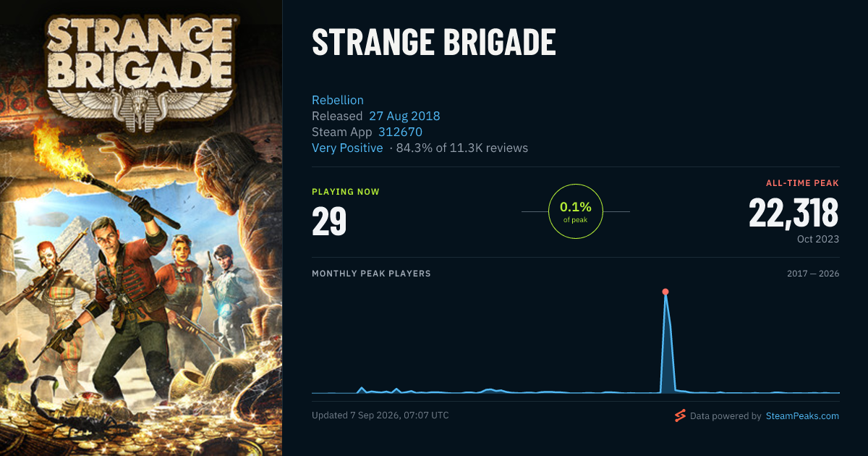Click the blue spike in chart line
This screenshot has height=456, width=868.
click(x=668, y=344)
